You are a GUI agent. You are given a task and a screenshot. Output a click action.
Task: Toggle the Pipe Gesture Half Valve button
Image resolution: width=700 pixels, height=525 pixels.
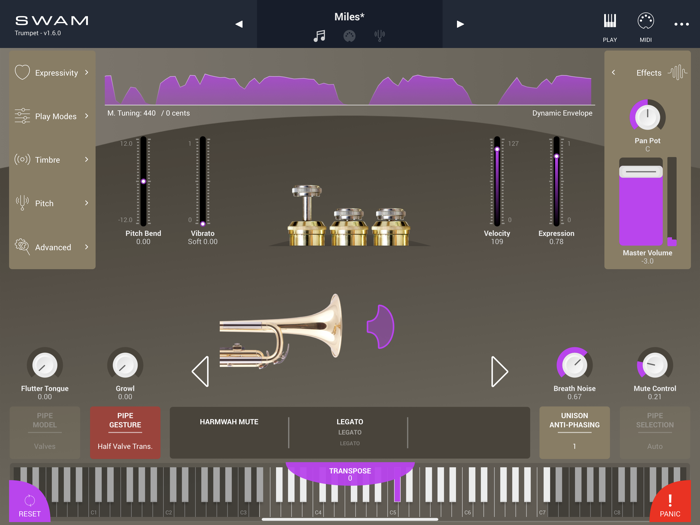[125, 432]
